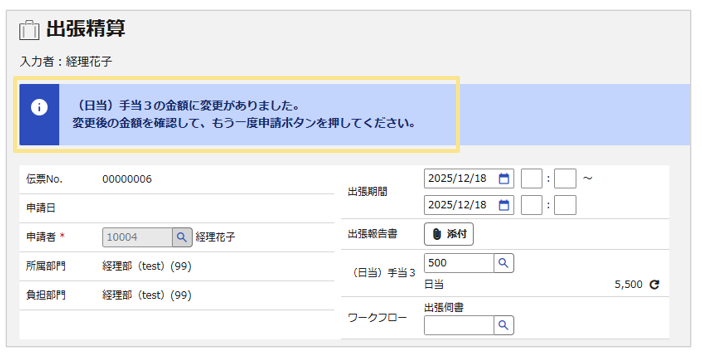This screenshot has height=362, width=702.
Task: Click the 日当 label under the 500 field
Action: (434, 285)
